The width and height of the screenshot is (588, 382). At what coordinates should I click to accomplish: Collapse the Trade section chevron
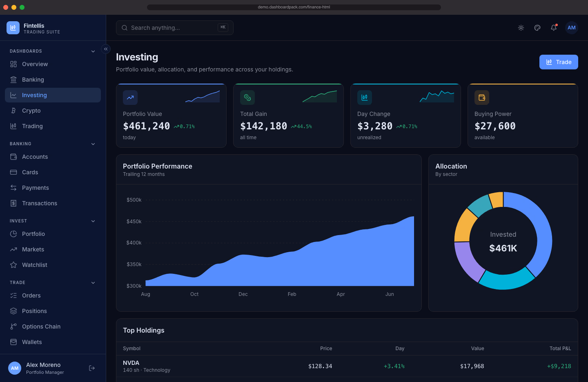[93, 283]
